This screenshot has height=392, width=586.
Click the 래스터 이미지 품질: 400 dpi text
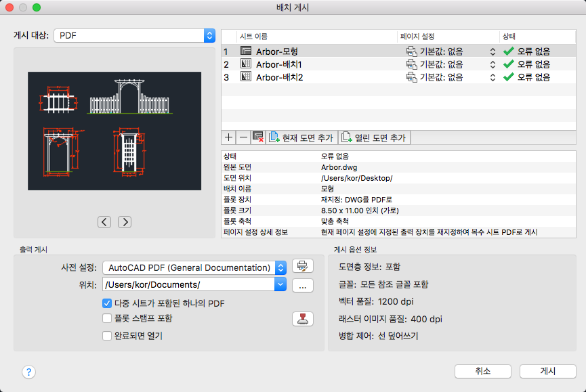[390, 319]
